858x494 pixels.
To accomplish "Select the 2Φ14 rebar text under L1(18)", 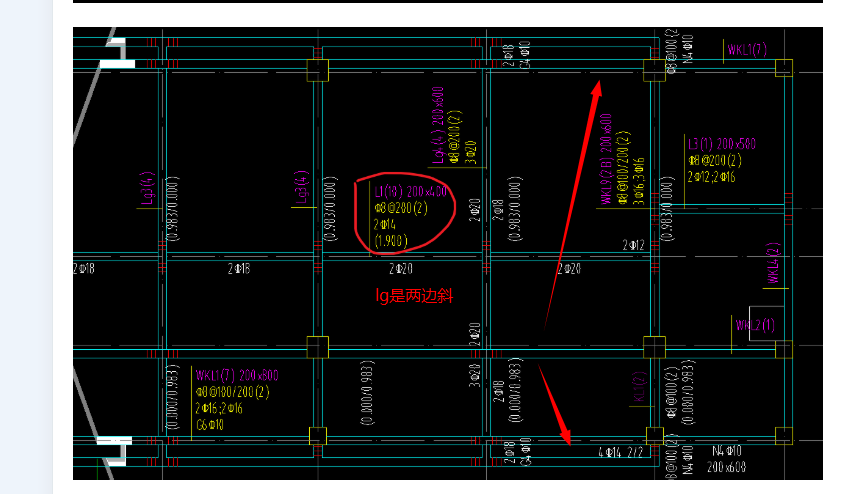I will (385, 224).
